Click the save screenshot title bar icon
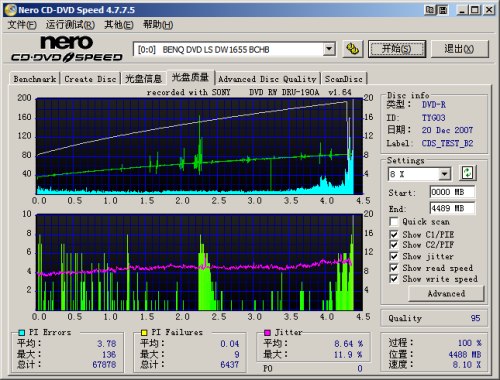This screenshot has height=380, width=500. tap(443, 10)
